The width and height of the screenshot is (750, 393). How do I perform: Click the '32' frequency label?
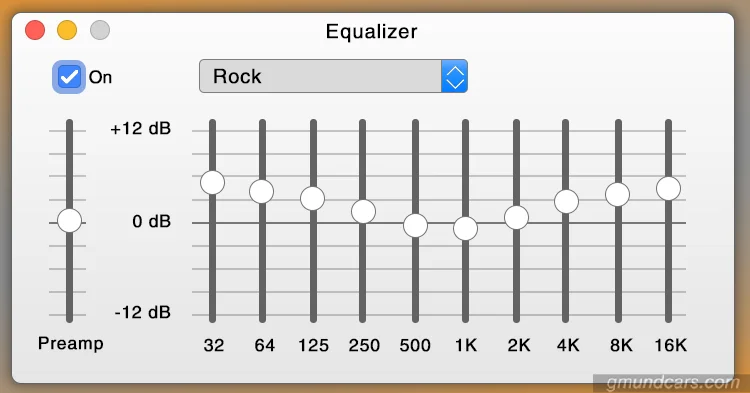tap(213, 345)
